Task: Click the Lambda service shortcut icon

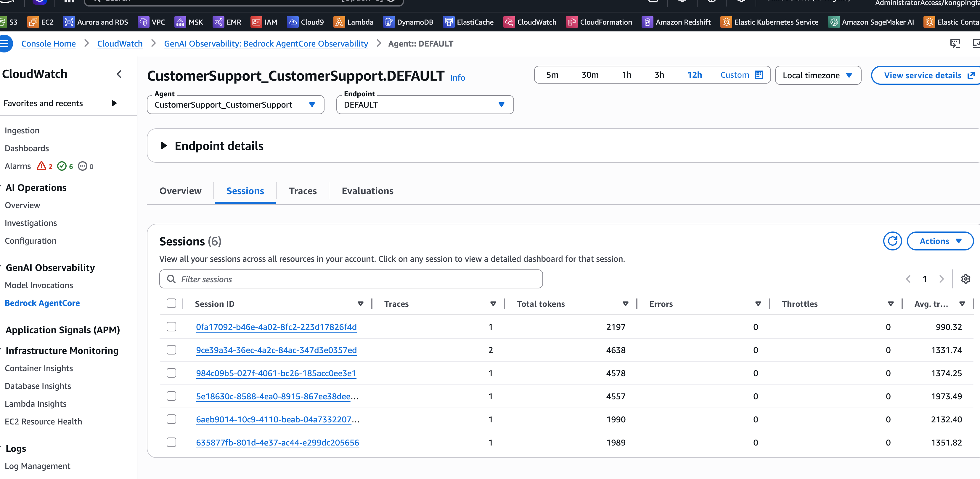Action: tap(339, 22)
